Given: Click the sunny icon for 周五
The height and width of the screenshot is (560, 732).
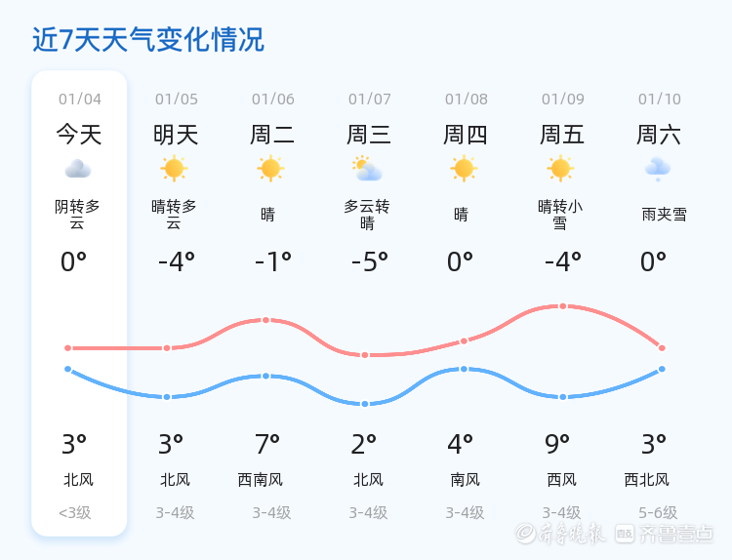Looking at the screenshot, I should (560, 169).
